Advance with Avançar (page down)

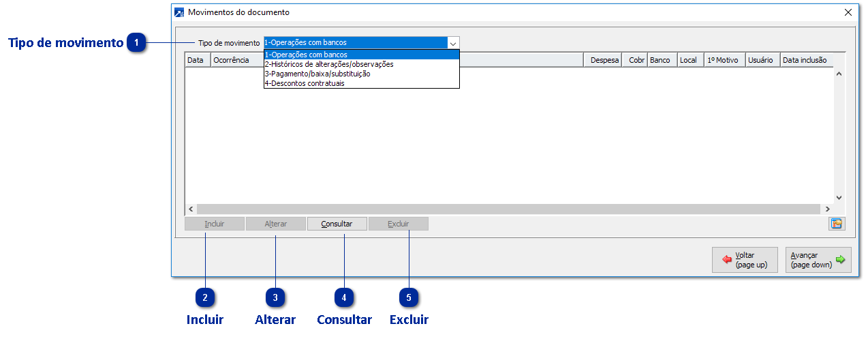click(818, 260)
